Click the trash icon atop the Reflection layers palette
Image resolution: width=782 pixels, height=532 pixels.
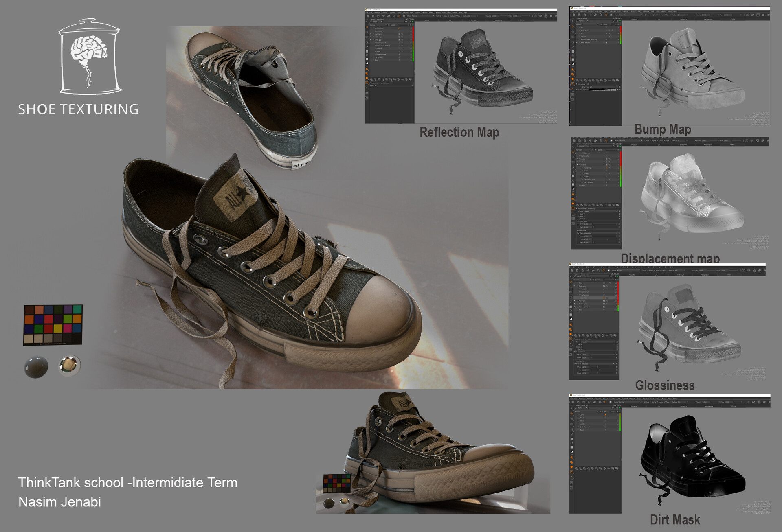pos(410,22)
